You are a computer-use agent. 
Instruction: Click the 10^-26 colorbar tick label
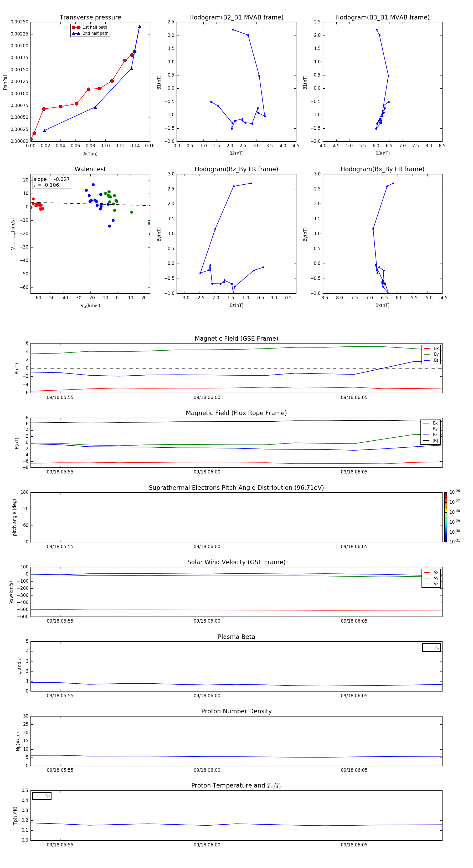[x=455, y=492]
